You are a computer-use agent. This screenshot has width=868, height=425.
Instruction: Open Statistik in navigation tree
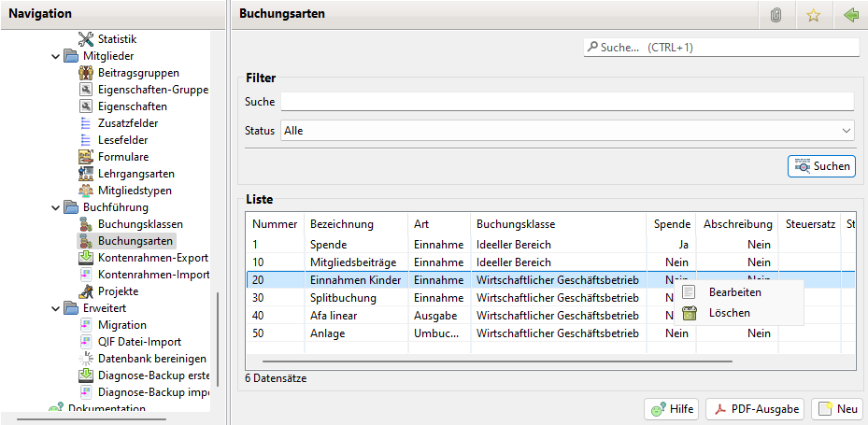(117, 39)
